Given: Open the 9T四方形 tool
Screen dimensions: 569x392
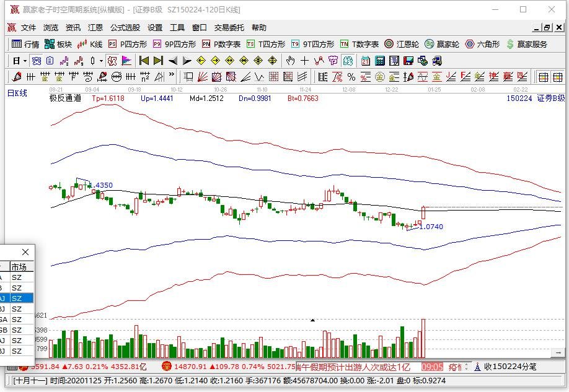Looking at the screenshot, I should pos(312,44).
